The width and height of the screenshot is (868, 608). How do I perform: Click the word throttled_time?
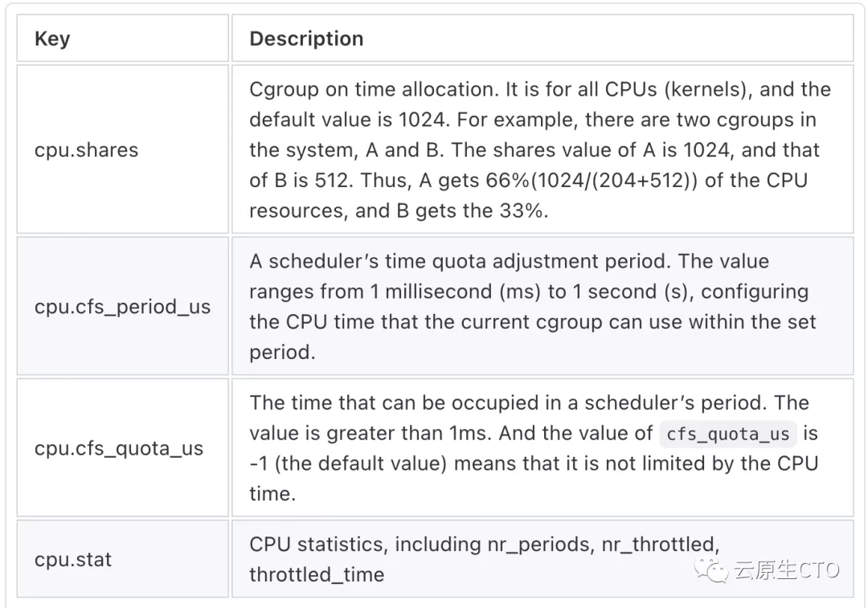coord(316,574)
